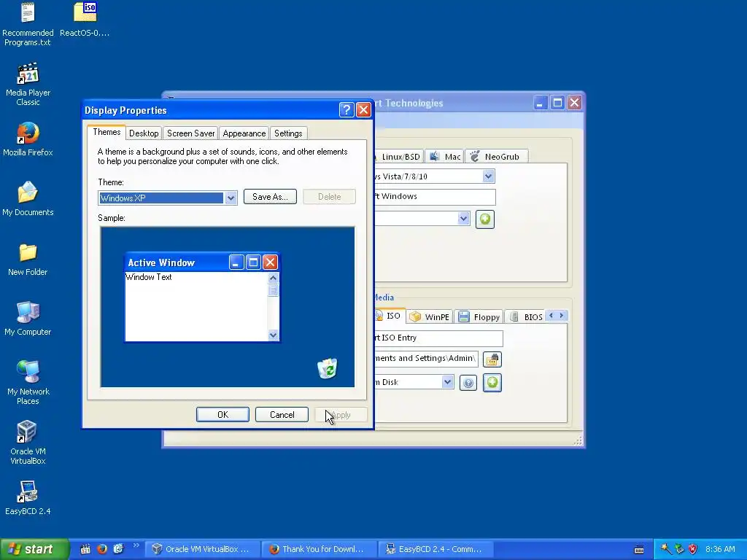Click the ISO path browse icon in EasyBCD
The height and width of the screenshot is (560, 747).
point(492,359)
